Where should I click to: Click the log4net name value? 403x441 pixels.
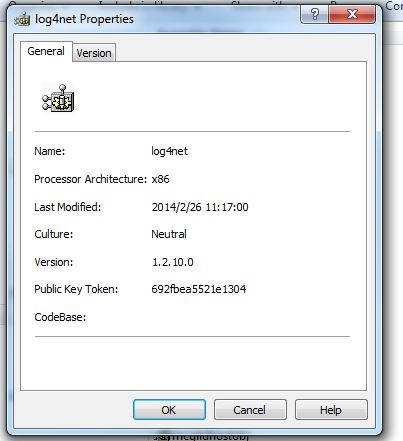[169, 151]
